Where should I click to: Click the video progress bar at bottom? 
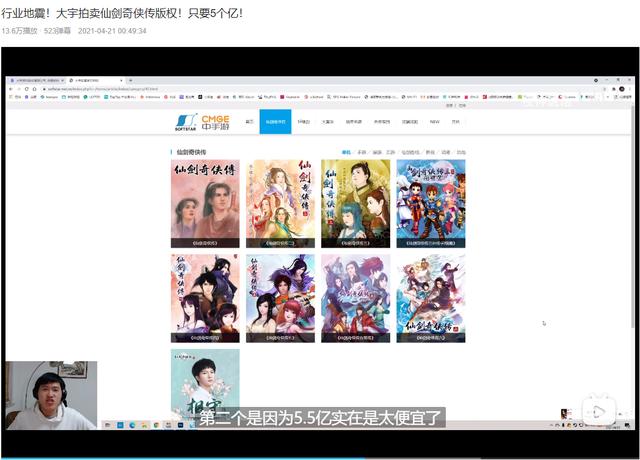click(320, 458)
